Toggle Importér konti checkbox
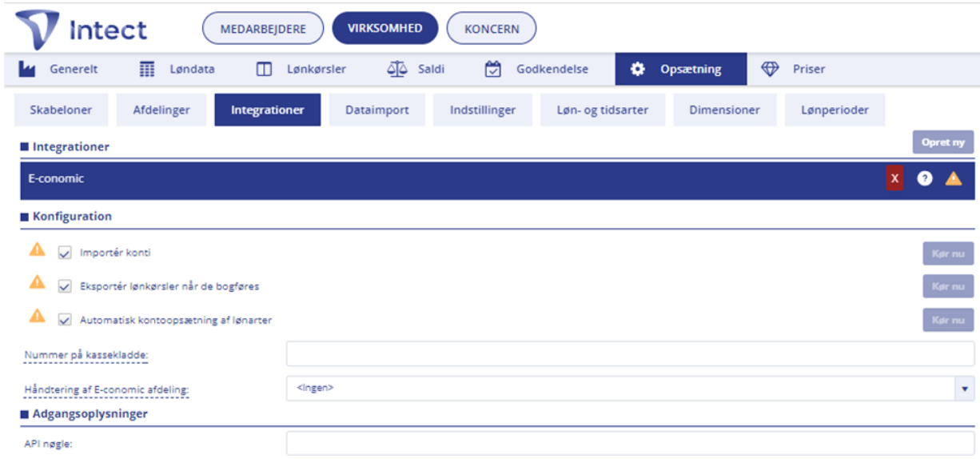 (65, 253)
